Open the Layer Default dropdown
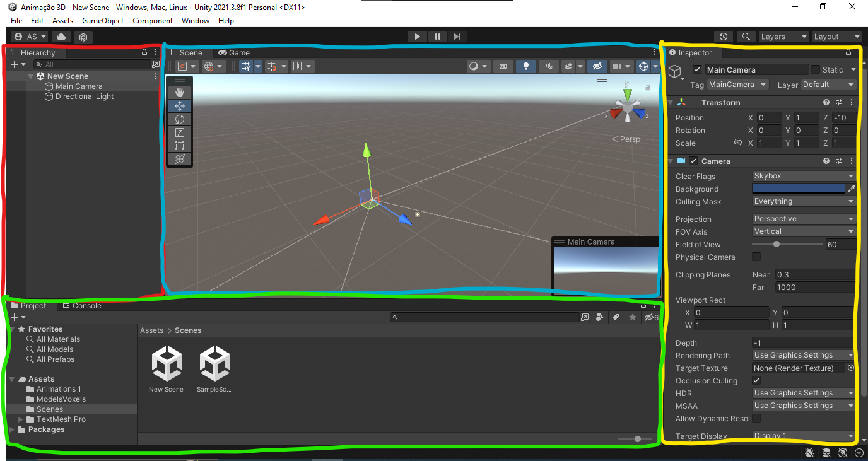The height and width of the screenshot is (461, 868). coord(828,85)
